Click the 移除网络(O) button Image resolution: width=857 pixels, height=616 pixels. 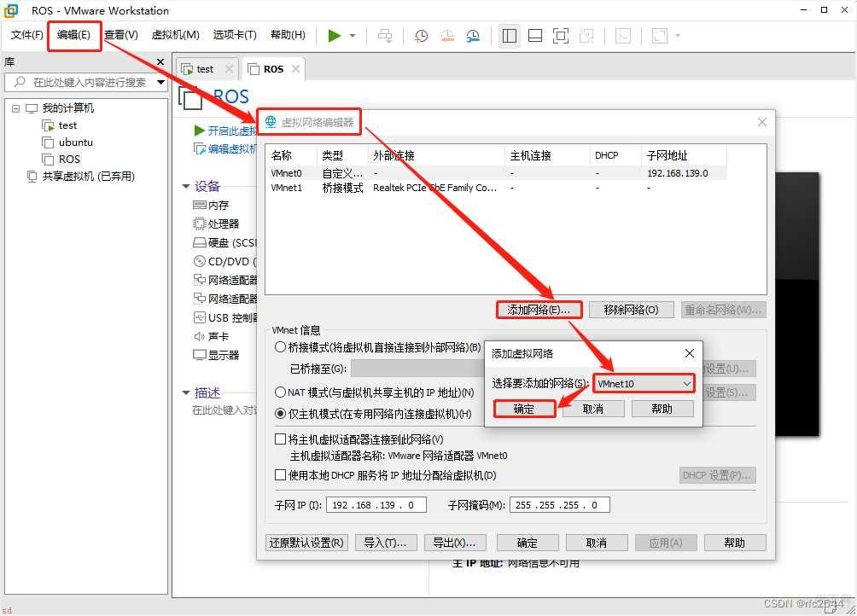[x=632, y=310]
